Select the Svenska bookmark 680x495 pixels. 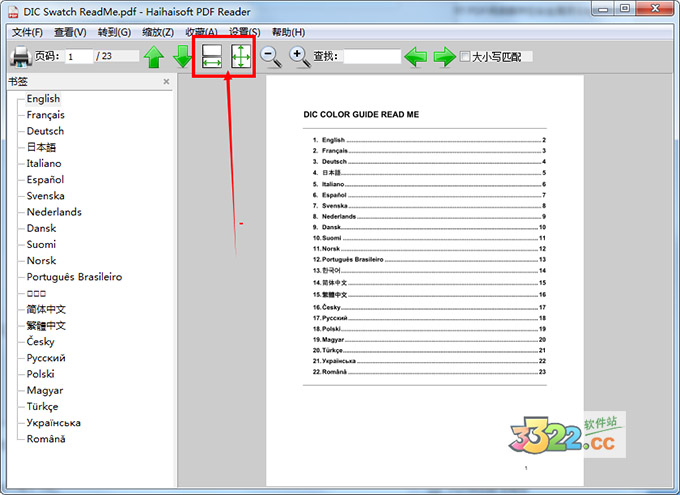pyautogui.click(x=46, y=196)
